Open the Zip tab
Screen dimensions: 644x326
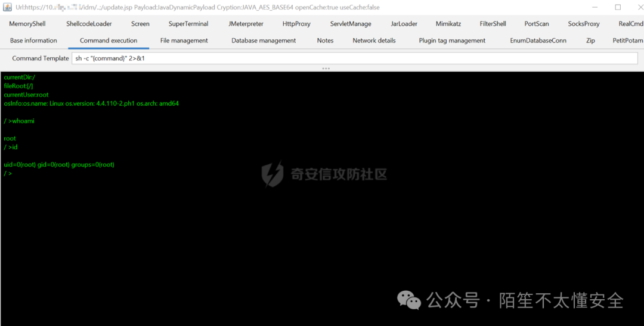tap(590, 40)
